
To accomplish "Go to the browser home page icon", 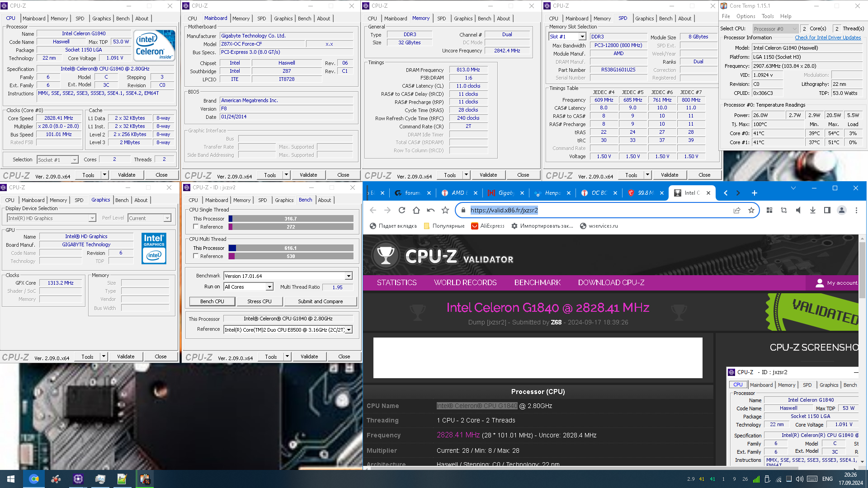I will click(416, 210).
